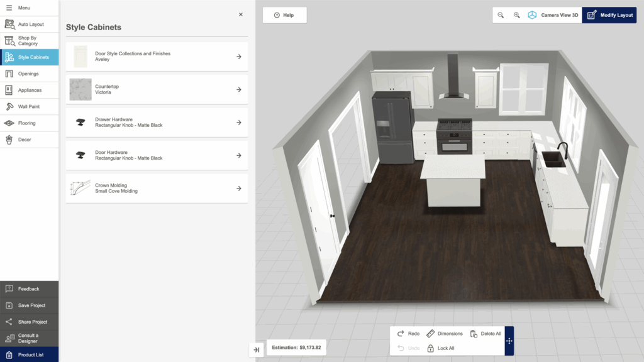Expand Door Style Collections and Finishes
The height and width of the screenshot is (362, 644).
point(239,57)
